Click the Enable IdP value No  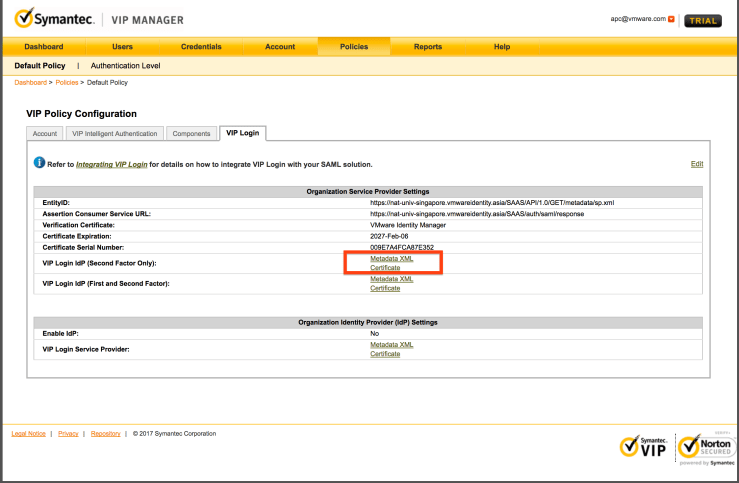point(375,334)
